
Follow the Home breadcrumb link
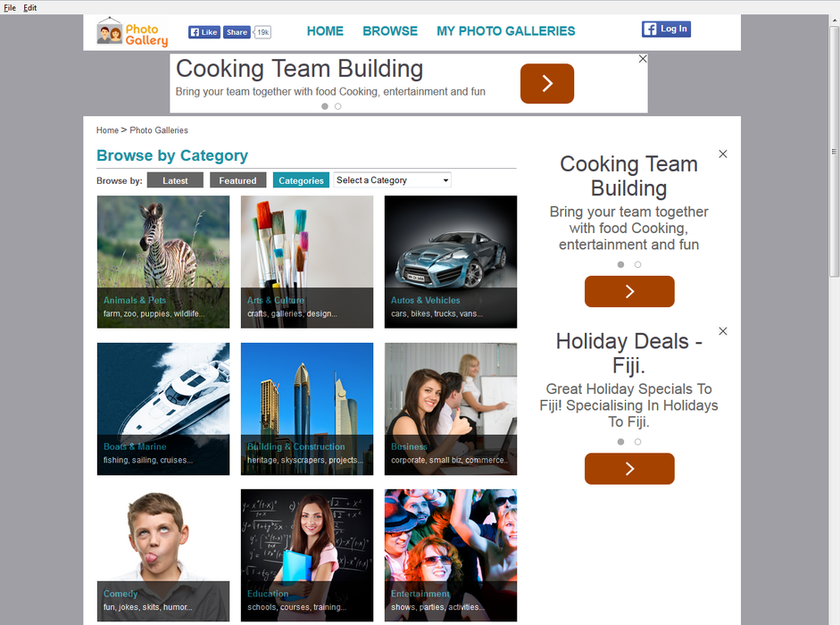[x=107, y=130]
